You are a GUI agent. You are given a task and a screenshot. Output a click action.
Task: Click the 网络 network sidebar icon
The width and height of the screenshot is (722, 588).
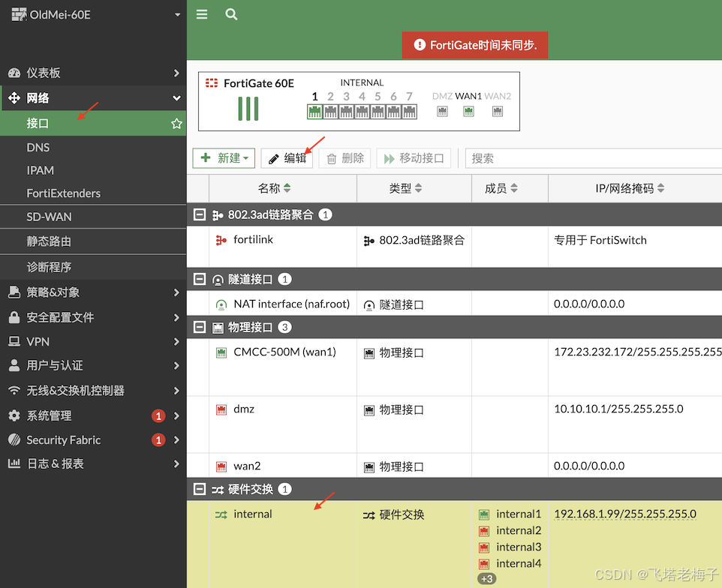click(x=14, y=97)
